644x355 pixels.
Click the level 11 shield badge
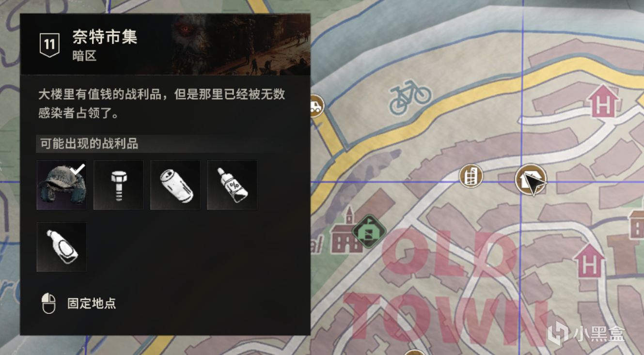coord(49,46)
